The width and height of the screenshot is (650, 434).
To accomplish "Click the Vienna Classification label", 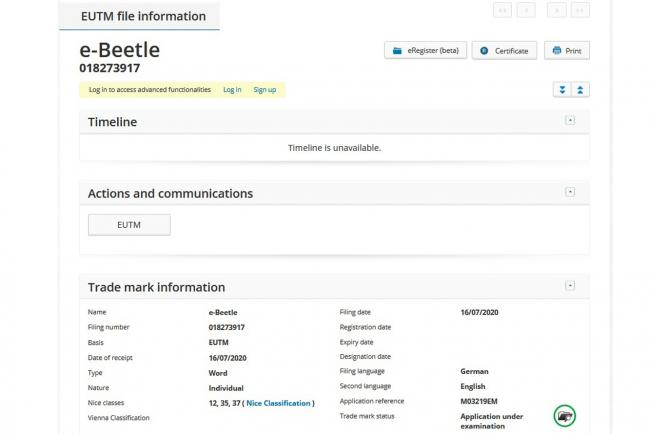I will pos(119,418).
